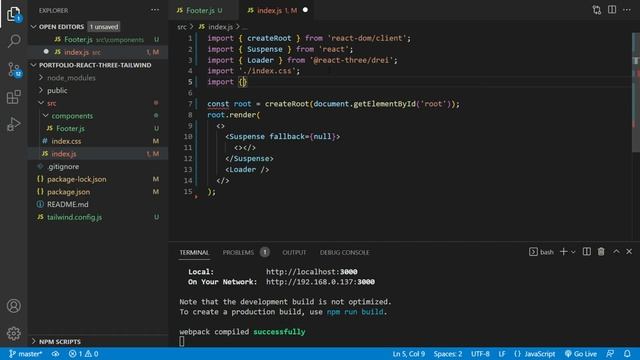640x360 pixels.
Task: Open tailwind.config.js in the explorer
Action: click(x=74, y=217)
